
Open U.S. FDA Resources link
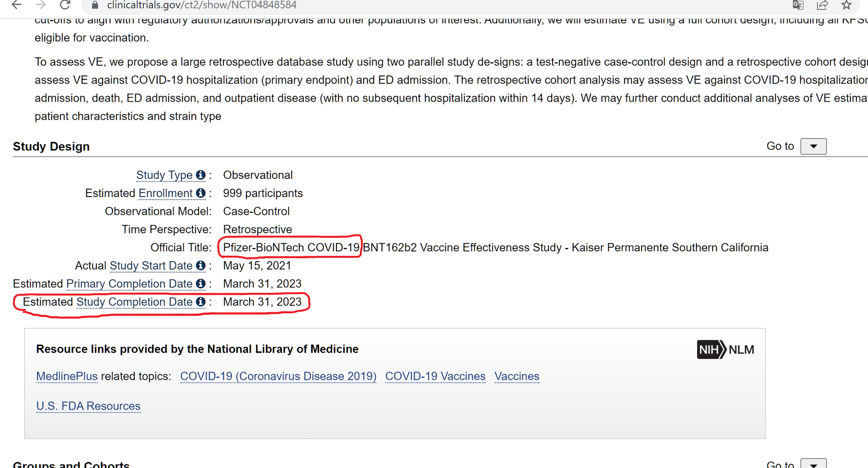coord(88,406)
